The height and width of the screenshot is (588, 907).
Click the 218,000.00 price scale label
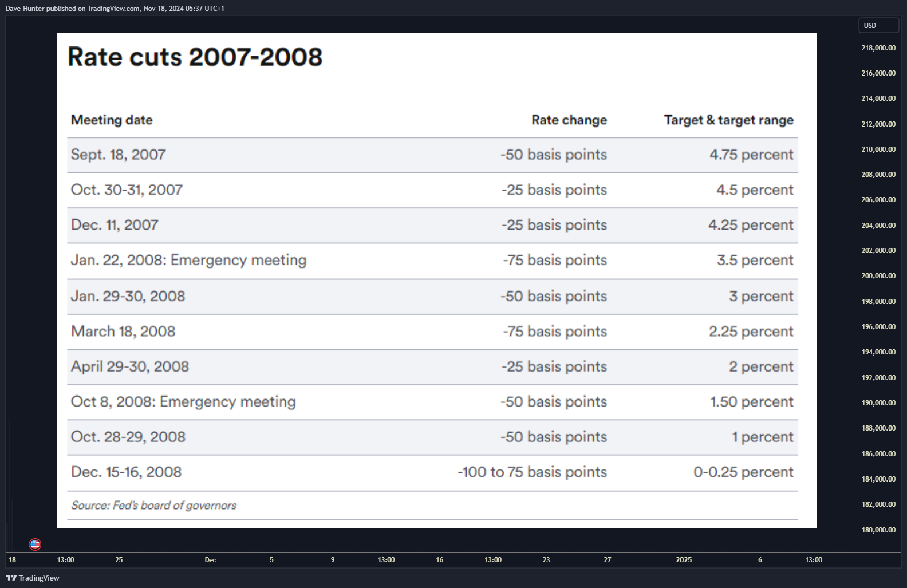(x=878, y=48)
